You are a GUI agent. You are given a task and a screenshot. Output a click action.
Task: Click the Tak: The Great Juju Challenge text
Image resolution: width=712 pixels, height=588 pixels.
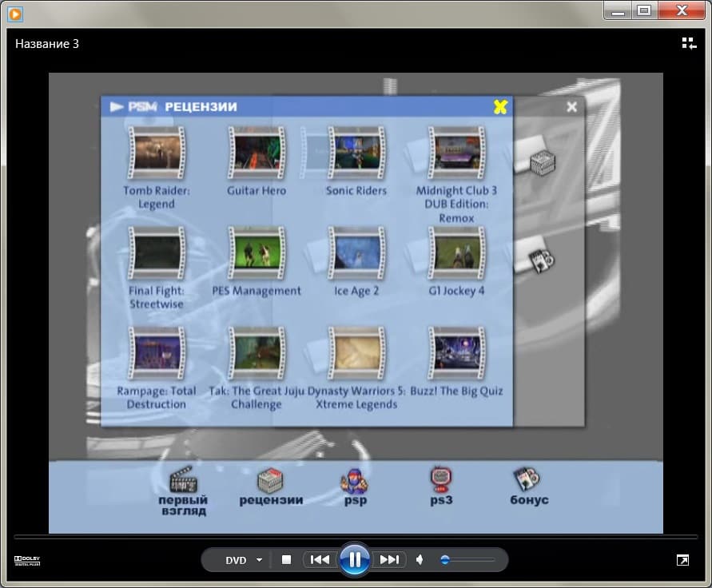point(257,398)
